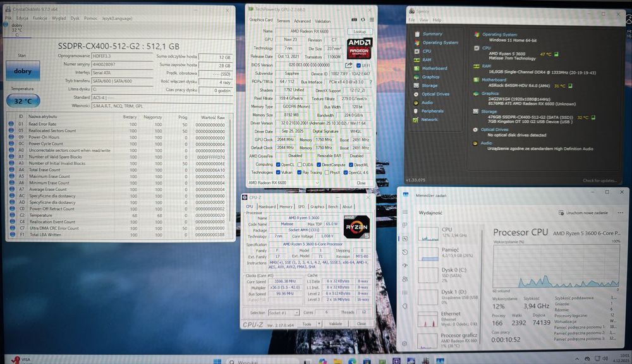This screenshot has width=632, height=364.
Task: Click Windows Start button on taskbar
Action: (217, 361)
